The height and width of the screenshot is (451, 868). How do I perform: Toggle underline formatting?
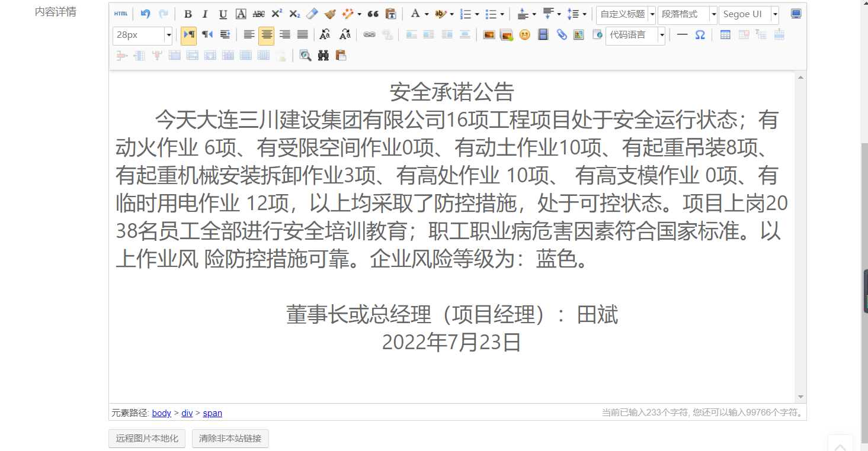tap(223, 14)
